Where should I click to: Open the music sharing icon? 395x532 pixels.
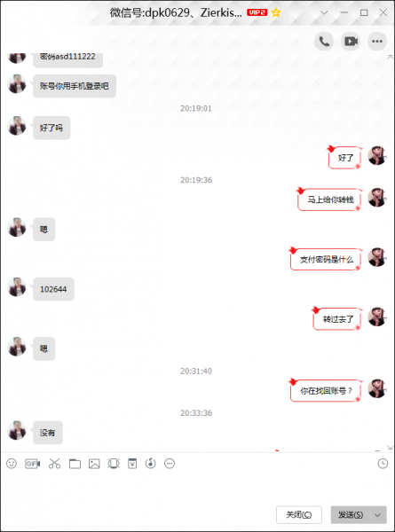point(151,464)
